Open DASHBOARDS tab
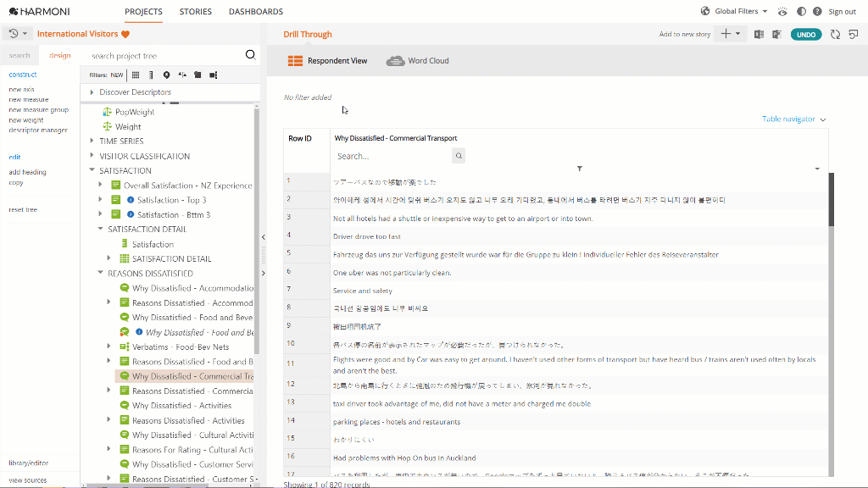868x488 pixels. pyautogui.click(x=256, y=12)
